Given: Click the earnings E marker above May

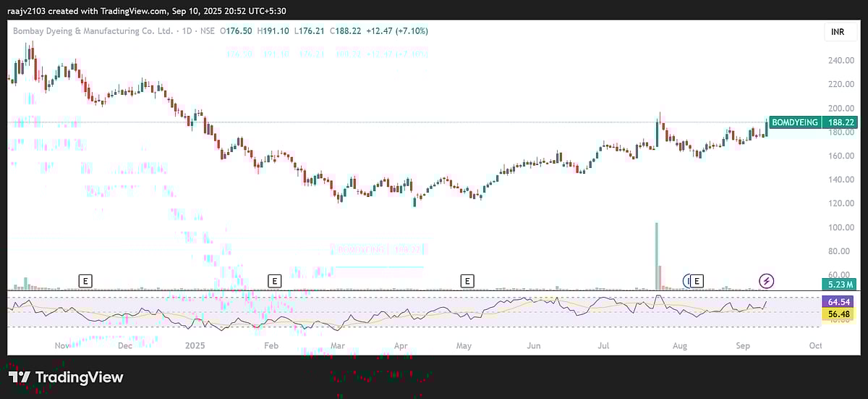Looking at the screenshot, I should [468, 280].
